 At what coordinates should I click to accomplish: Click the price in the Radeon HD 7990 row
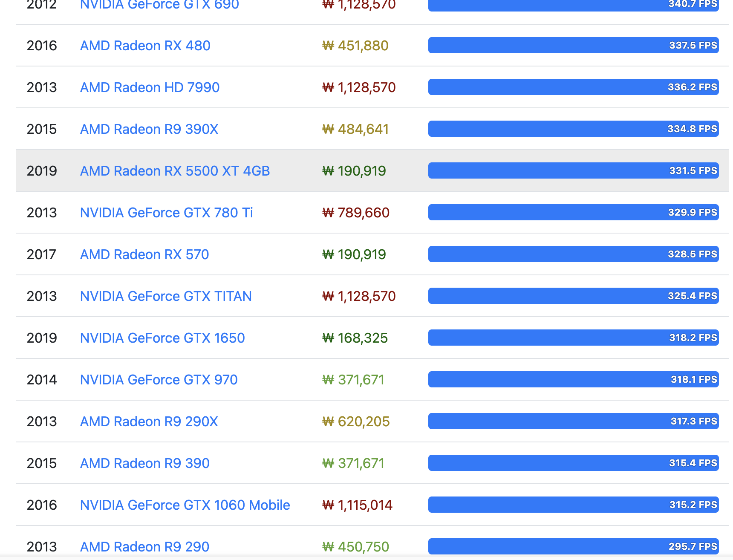[359, 87]
